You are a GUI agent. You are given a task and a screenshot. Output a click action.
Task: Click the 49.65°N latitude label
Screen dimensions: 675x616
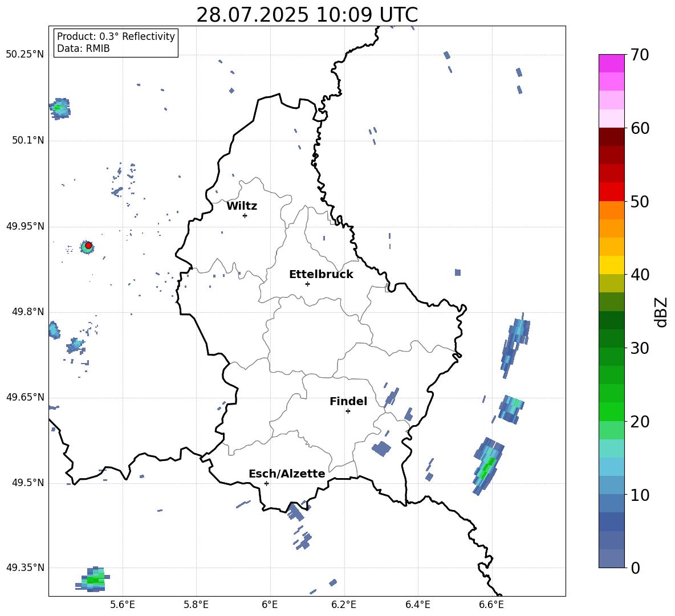(x=25, y=397)
